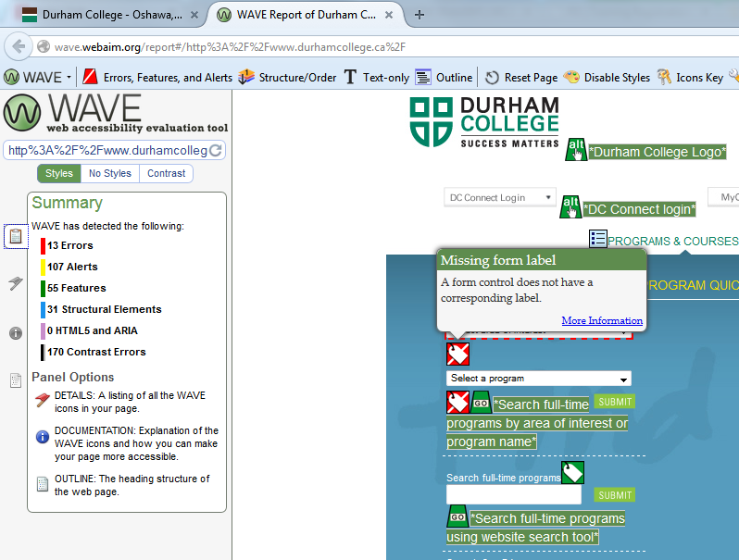Click the blue info icon beside DOCUMENTATION
The image size is (739, 560).
(43, 437)
